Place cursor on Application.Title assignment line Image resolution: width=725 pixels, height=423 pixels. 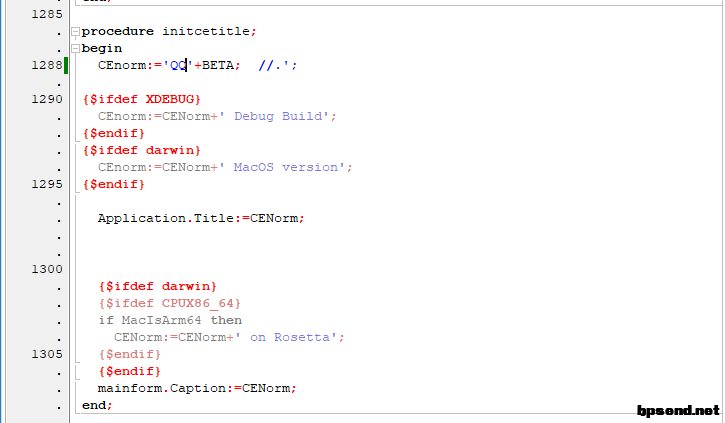tap(201, 218)
